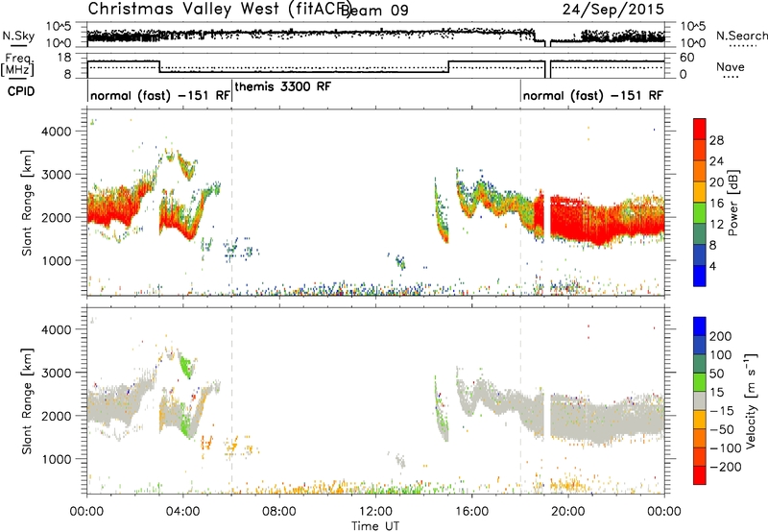The width and height of the screenshot is (768, 532).
Task: Click the '20:00' time axis tick
Action: (x=567, y=512)
